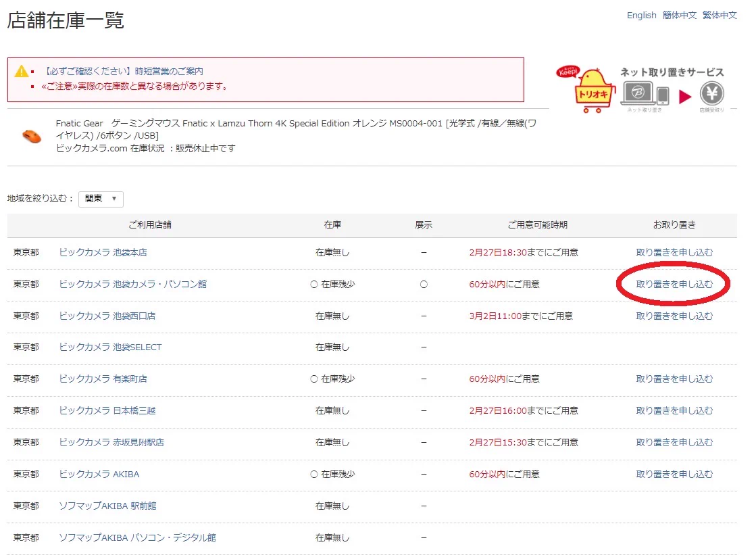
Task: Open ビックカメラ 赤坂見附駅店 store link
Action: click(111, 443)
